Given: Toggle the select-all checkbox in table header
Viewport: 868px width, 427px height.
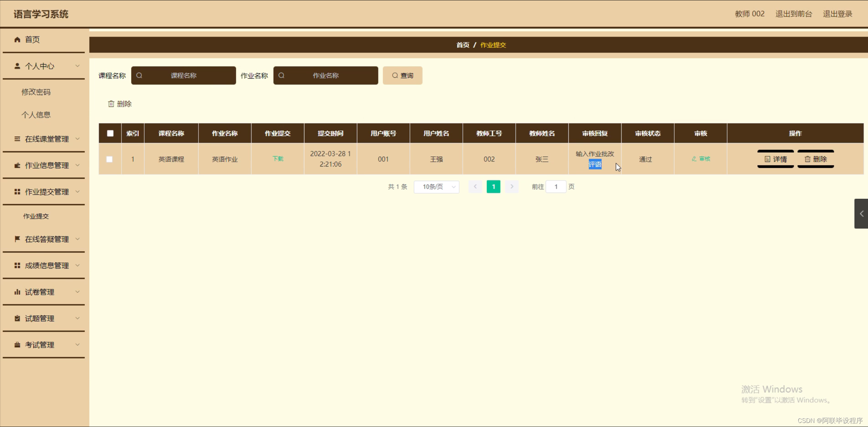Looking at the screenshot, I should point(110,133).
